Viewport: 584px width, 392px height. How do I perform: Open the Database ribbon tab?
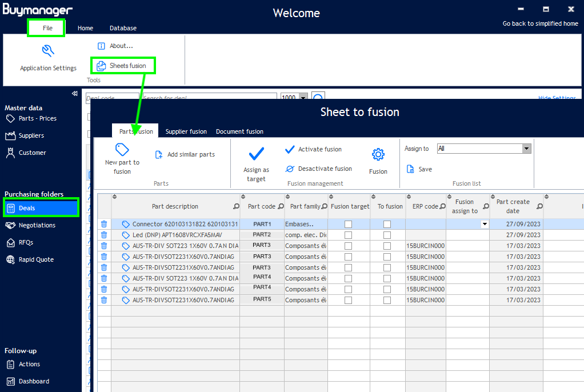[123, 28]
